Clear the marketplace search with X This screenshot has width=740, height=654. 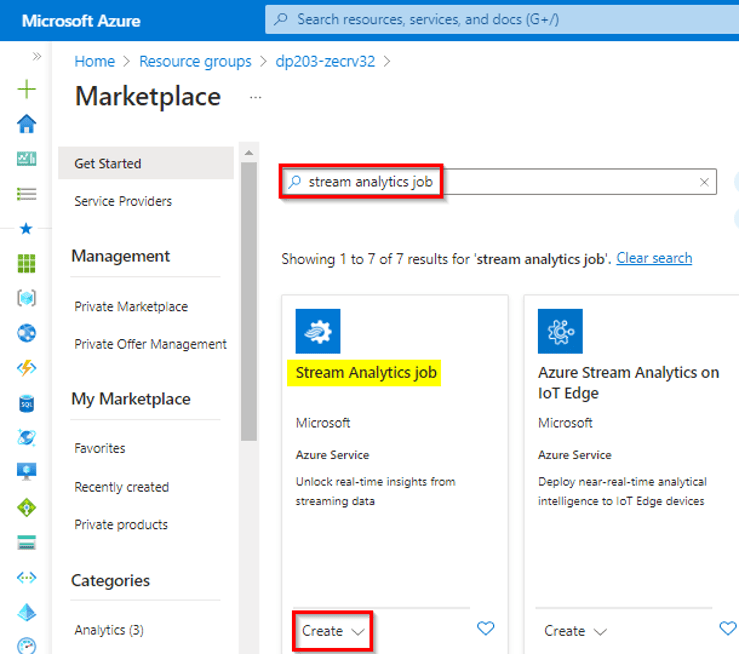704,182
